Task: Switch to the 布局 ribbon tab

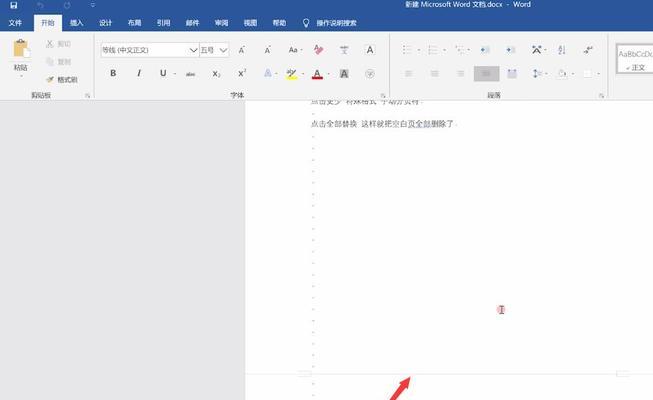Action: pos(135,23)
